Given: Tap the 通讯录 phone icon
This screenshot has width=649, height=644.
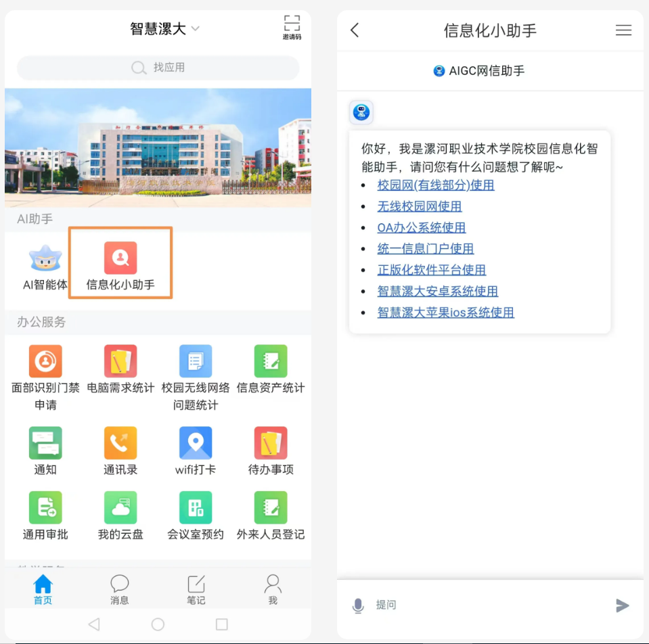Looking at the screenshot, I should [120, 443].
